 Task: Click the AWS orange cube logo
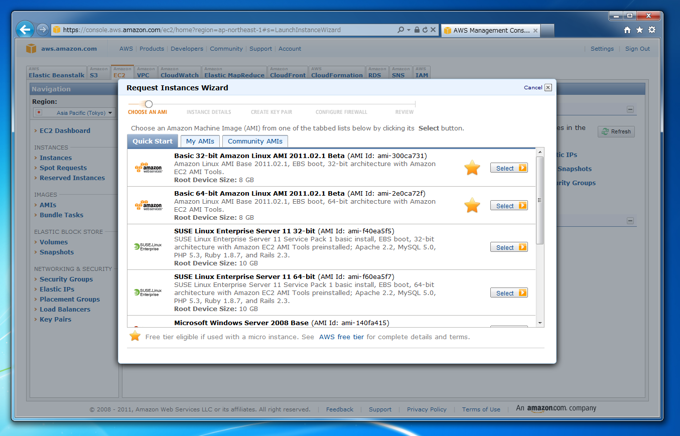pyautogui.click(x=31, y=48)
